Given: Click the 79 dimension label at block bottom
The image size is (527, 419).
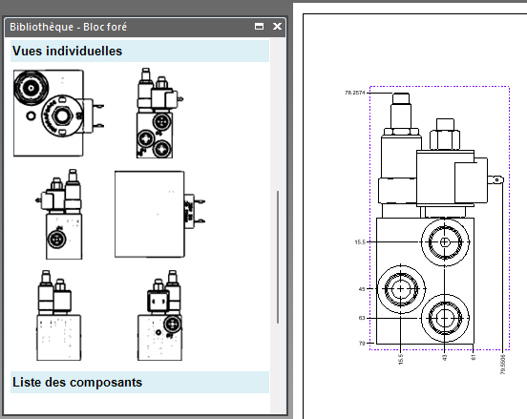Looking at the screenshot, I should click(362, 343).
